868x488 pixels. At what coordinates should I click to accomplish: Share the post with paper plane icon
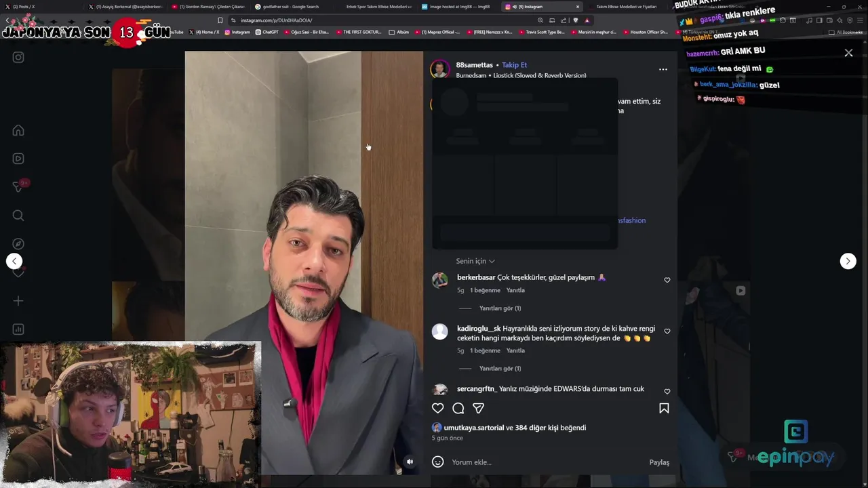(x=478, y=408)
